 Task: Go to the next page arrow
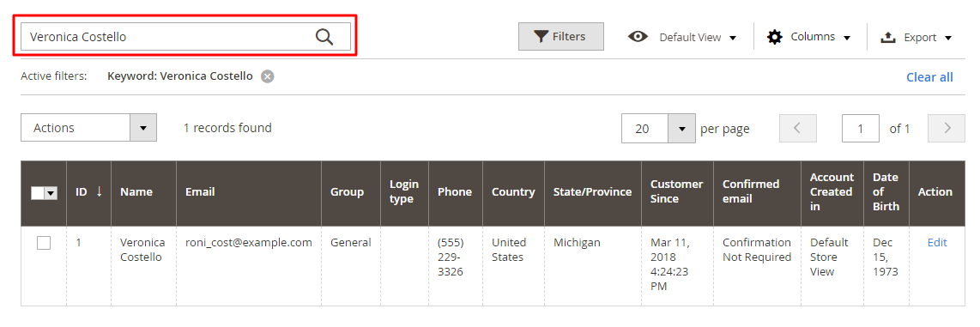click(x=947, y=128)
